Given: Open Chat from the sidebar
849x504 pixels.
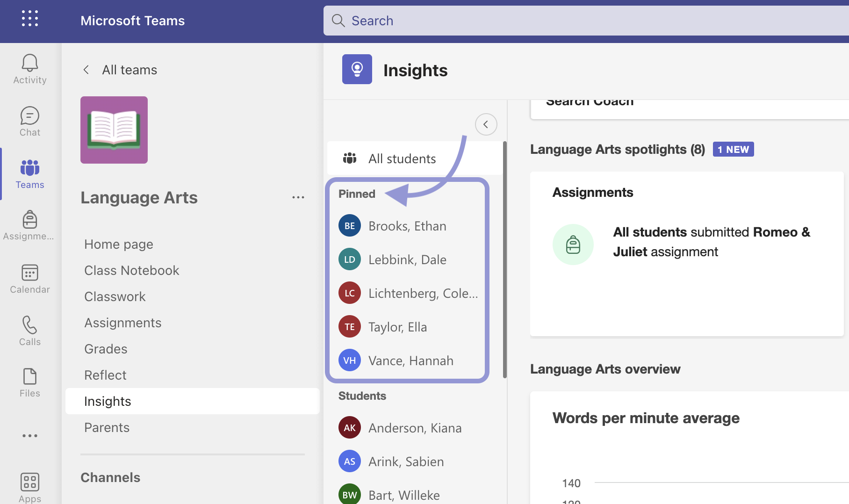Looking at the screenshot, I should [x=29, y=122].
